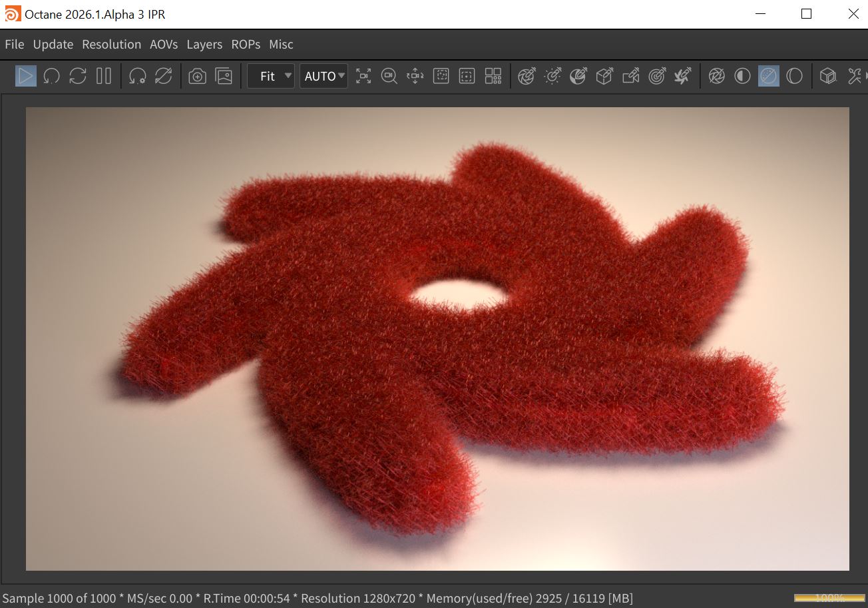868x608 pixels.
Task: Open the saved render images icon
Action: tap(224, 77)
